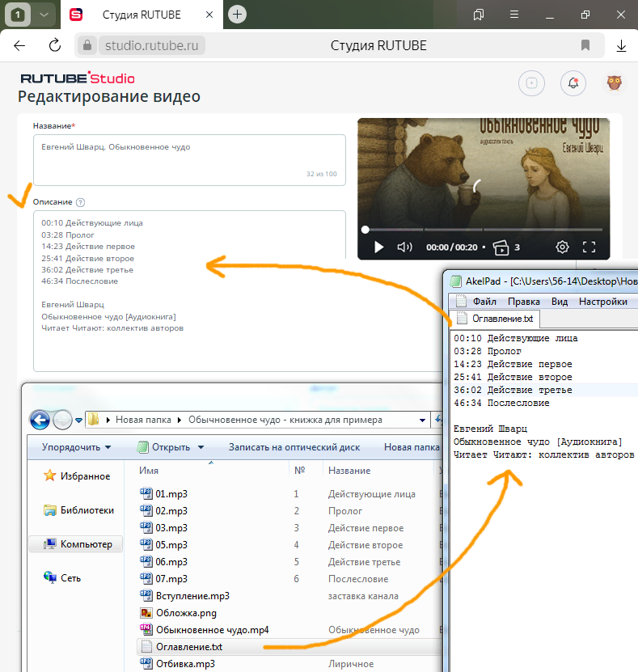Open the Правка menu in AkelPad
This screenshot has width=638, height=672.
(524, 302)
